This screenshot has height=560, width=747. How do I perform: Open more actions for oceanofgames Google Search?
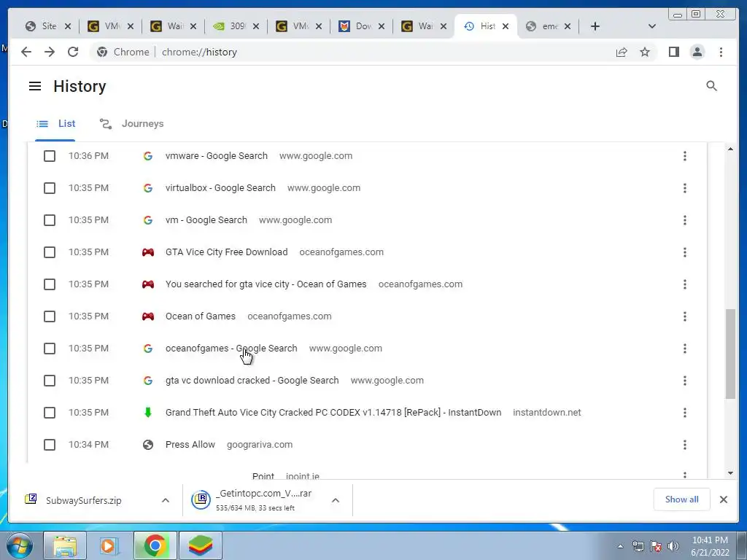[x=684, y=349]
